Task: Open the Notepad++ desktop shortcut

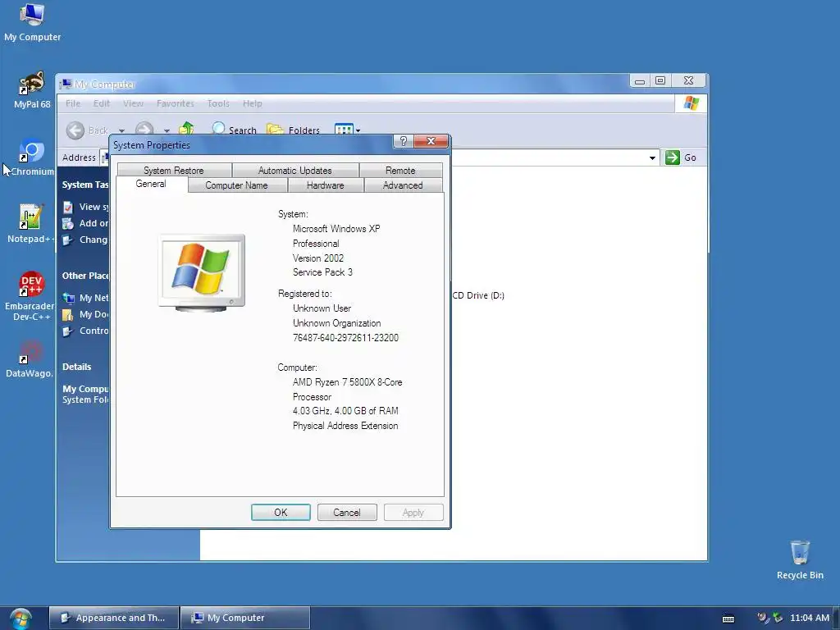Action: point(30,224)
